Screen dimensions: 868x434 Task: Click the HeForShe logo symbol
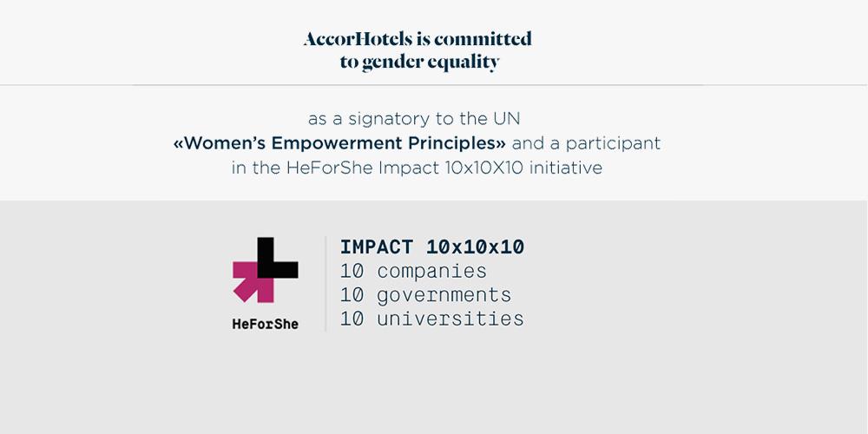[265, 270]
